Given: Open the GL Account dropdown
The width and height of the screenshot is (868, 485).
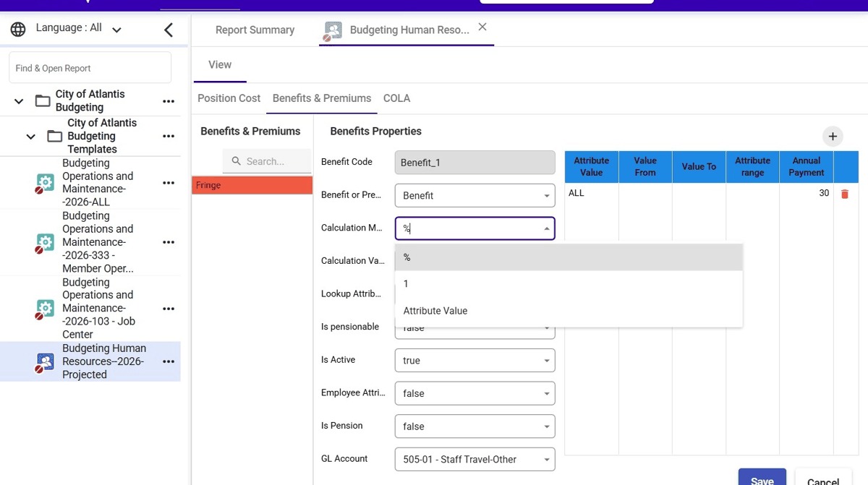Looking at the screenshot, I should coord(475,460).
